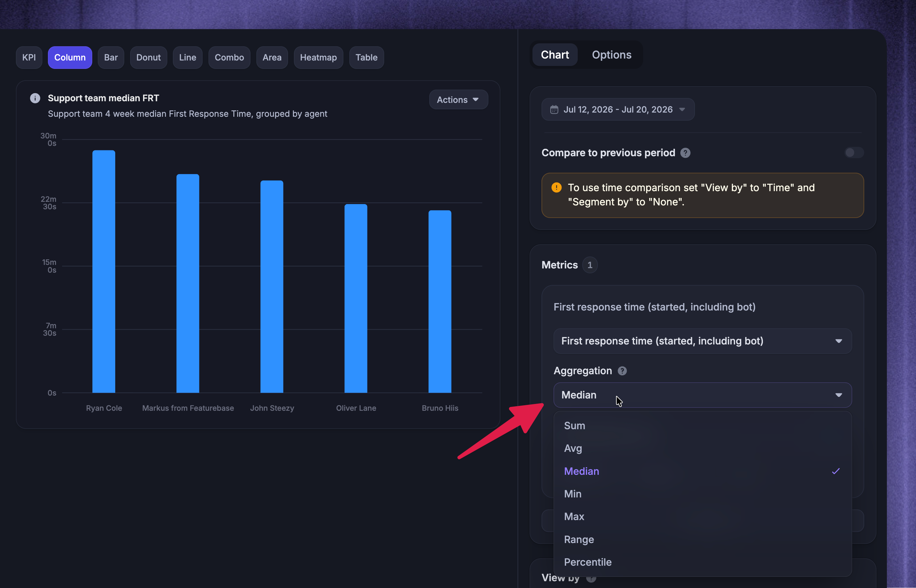Choose Range aggregation option
This screenshot has width=916, height=588.
(x=702, y=539)
